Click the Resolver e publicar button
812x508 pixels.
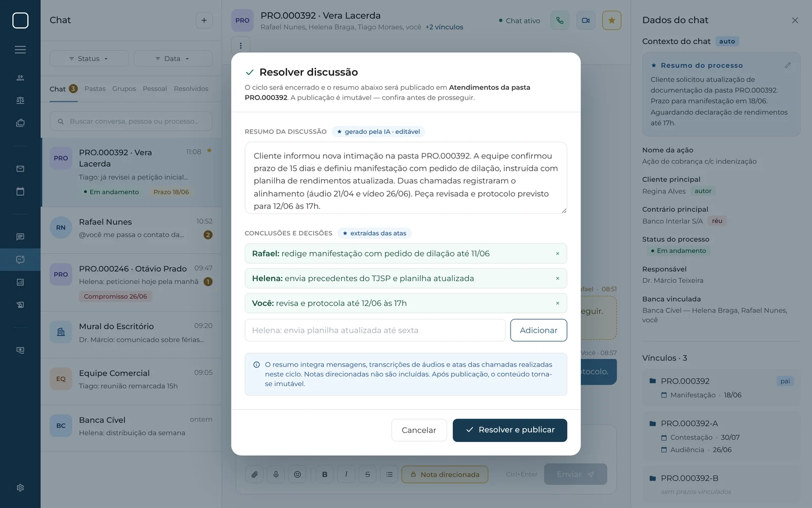pyautogui.click(x=510, y=430)
